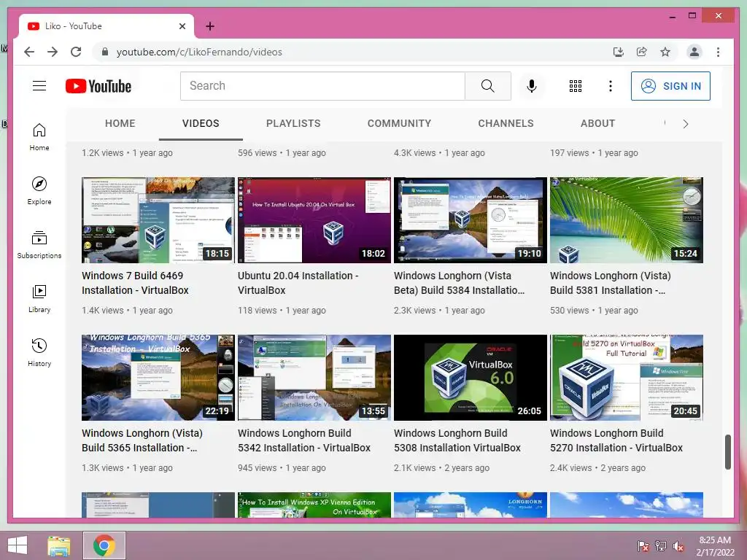Open Chrome's three-dot menu
This screenshot has width=747, height=560.
click(718, 52)
